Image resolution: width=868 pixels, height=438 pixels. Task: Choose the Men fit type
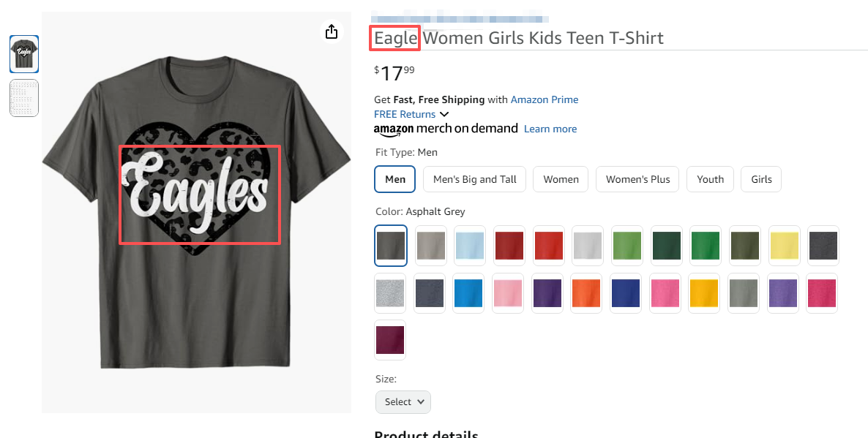(395, 179)
